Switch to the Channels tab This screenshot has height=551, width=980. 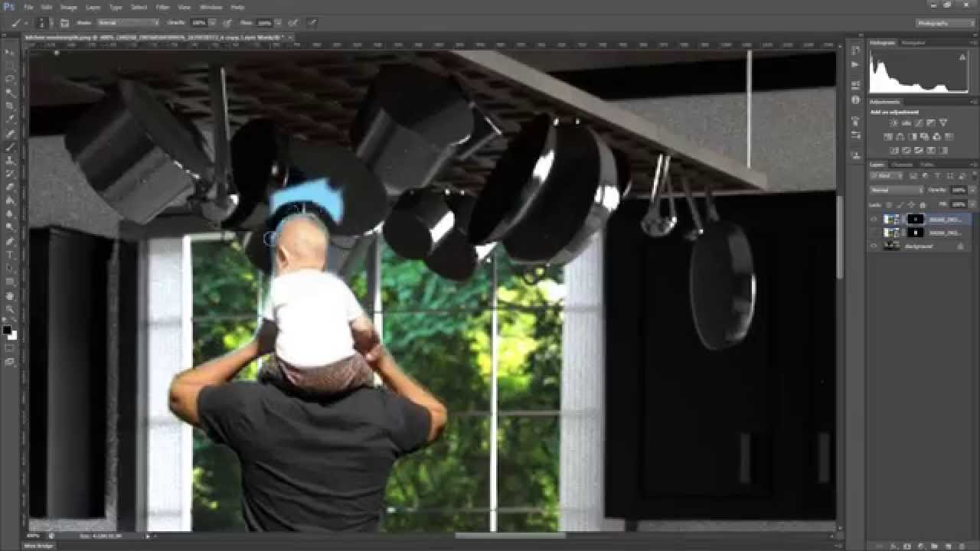tap(902, 165)
